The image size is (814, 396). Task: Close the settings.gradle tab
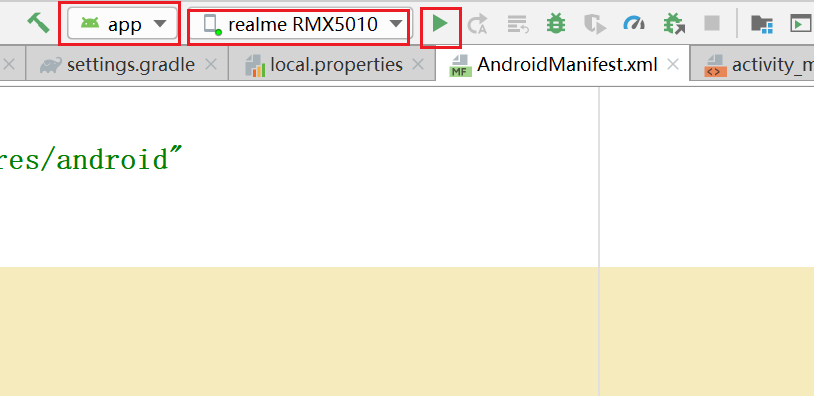click(x=211, y=65)
